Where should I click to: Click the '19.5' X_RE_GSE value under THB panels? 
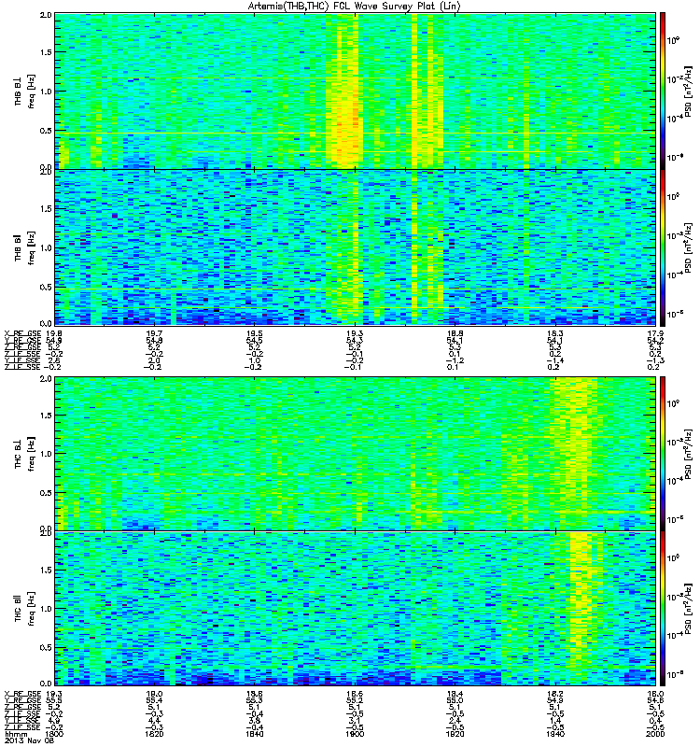pyautogui.click(x=254, y=333)
